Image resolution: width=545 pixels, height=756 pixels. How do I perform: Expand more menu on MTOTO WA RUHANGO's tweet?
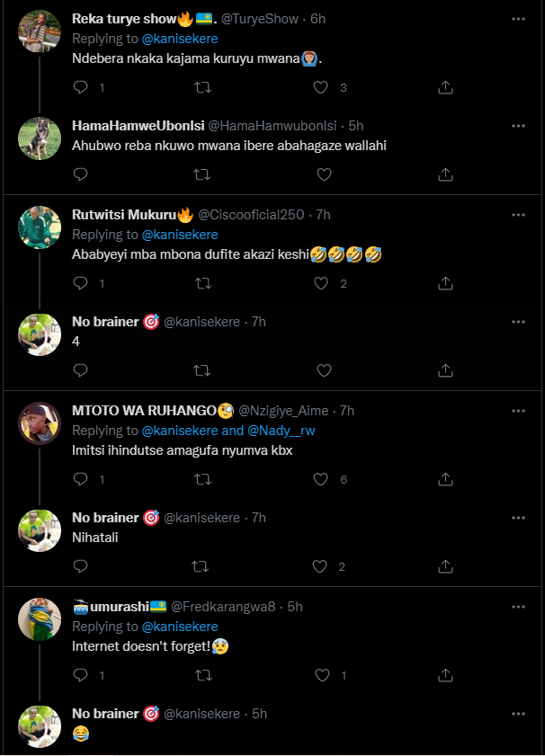518,410
